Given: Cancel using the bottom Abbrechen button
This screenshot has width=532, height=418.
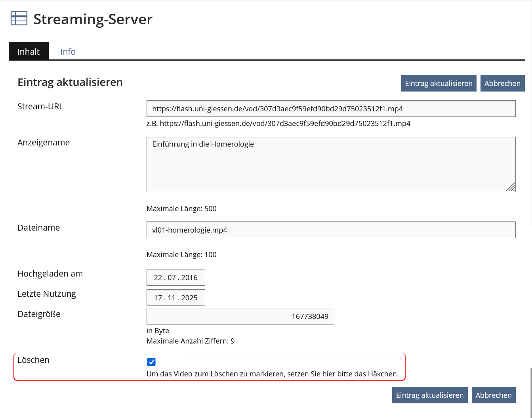Looking at the screenshot, I should tap(493, 395).
